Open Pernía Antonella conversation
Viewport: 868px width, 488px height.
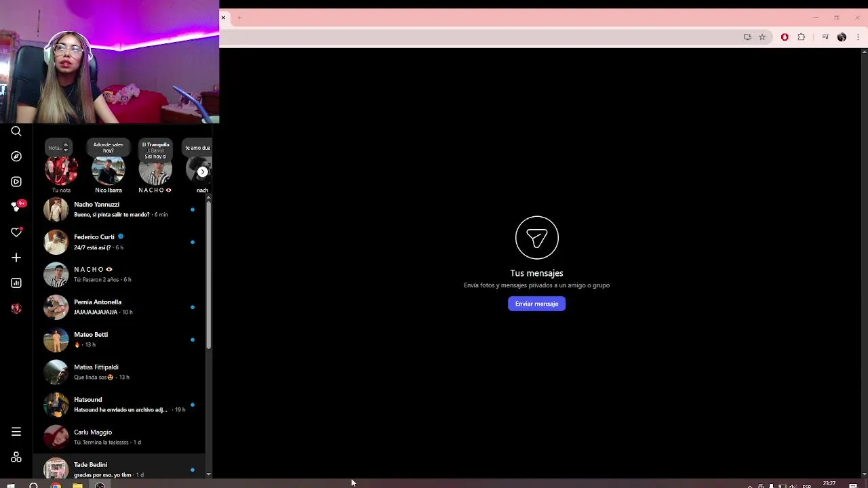coord(119,307)
